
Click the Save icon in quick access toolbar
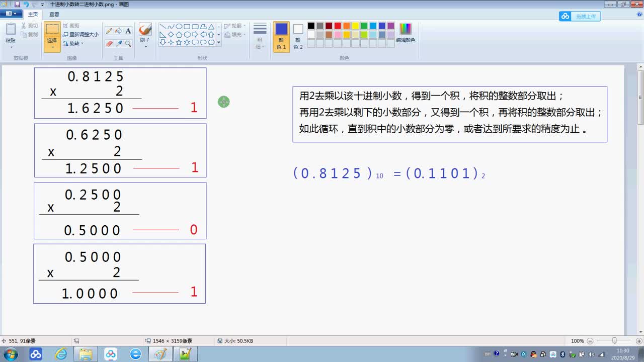pyautogui.click(x=17, y=4)
